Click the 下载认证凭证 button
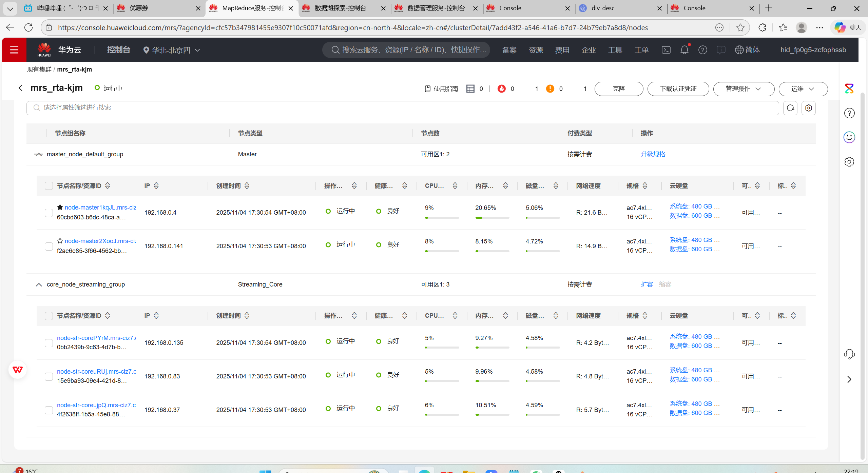Viewport: 868px width, 473px height. pyautogui.click(x=678, y=89)
